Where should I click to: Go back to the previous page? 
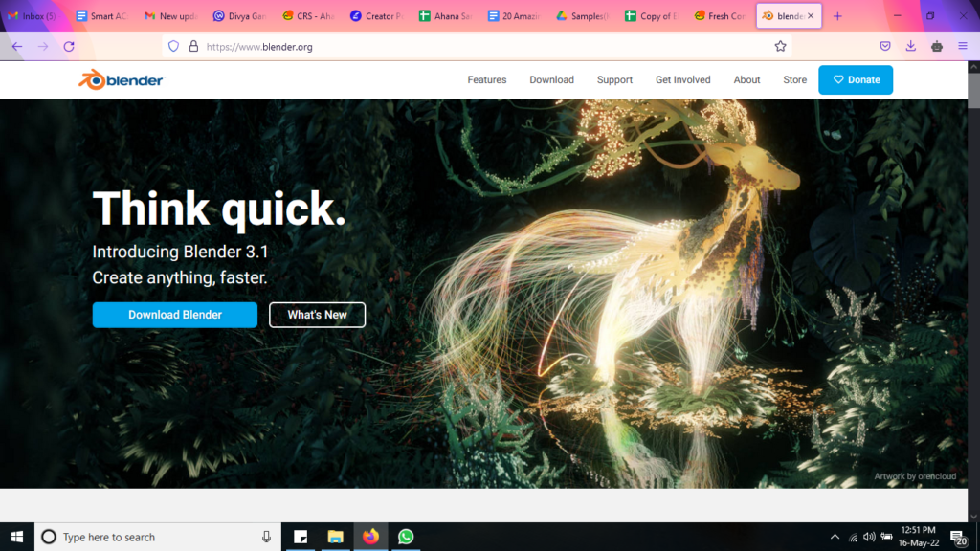point(17,46)
